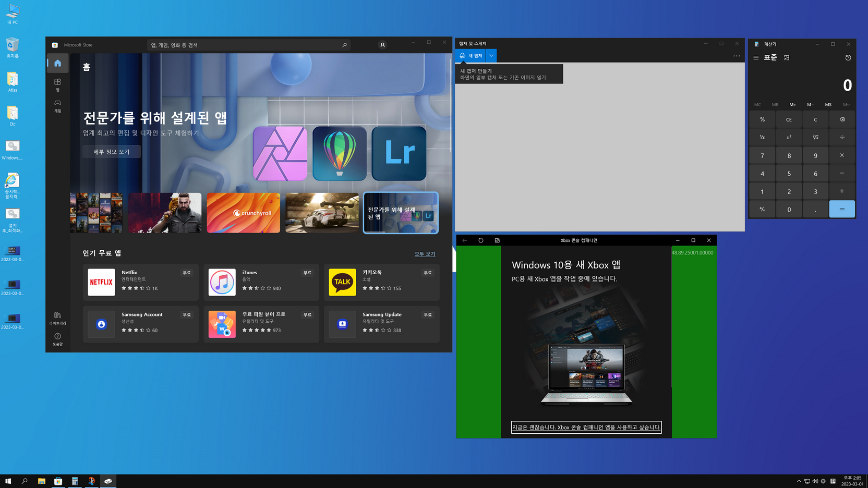Click the refresh icon in Xbox Console Companion
Screen dimensions: 868x488
coord(481,240)
